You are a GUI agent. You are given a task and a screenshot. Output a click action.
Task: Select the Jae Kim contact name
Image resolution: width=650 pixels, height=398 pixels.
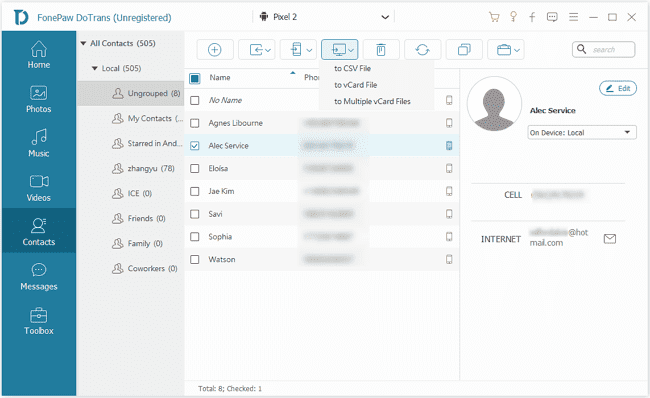(x=221, y=191)
